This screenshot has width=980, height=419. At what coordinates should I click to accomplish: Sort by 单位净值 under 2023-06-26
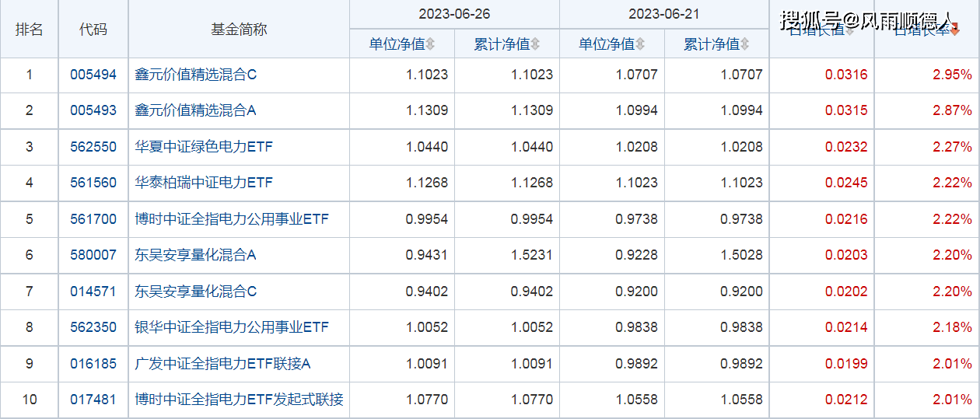pyautogui.click(x=401, y=44)
